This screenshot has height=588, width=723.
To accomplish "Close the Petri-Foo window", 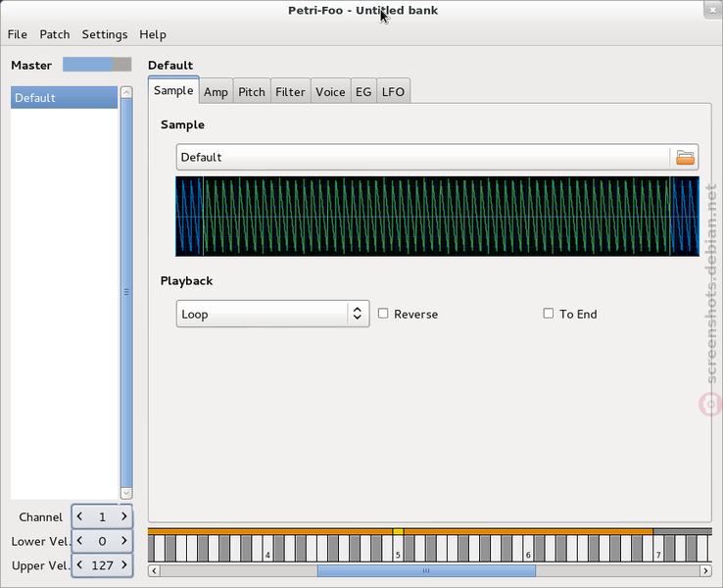I will click(712, 10).
